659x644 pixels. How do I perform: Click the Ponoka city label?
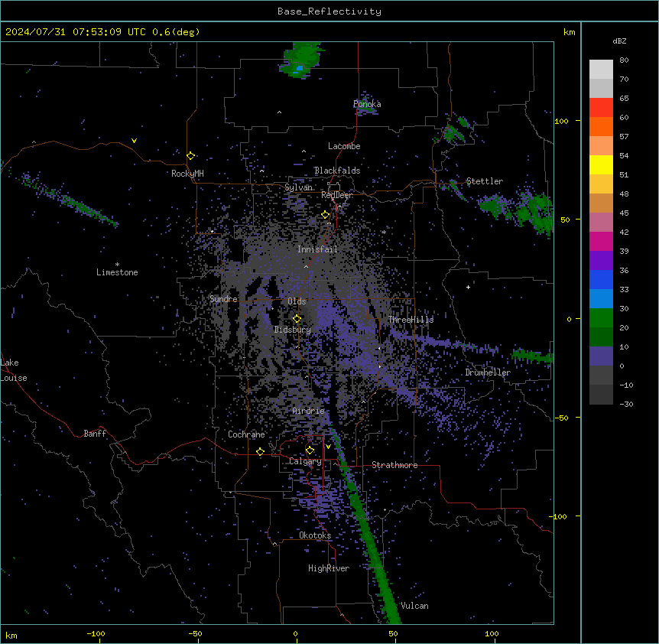(367, 104)
